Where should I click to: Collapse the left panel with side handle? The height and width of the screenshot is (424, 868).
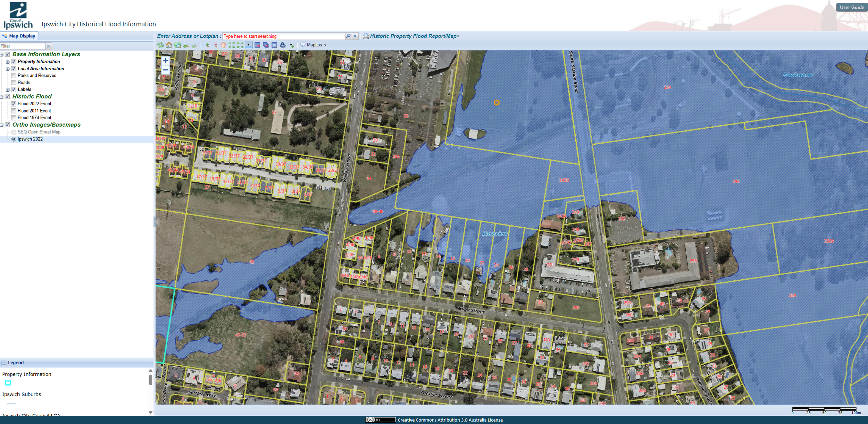[x=156, y=222]
